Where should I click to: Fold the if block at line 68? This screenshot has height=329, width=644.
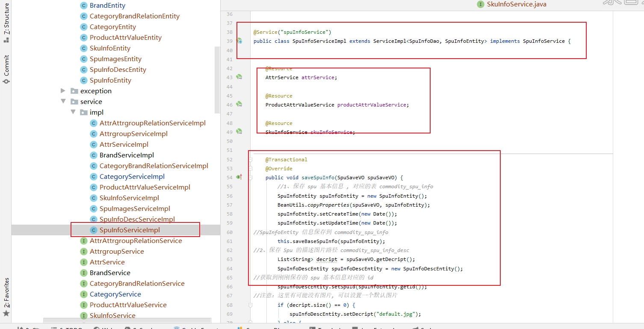[251, 305]
